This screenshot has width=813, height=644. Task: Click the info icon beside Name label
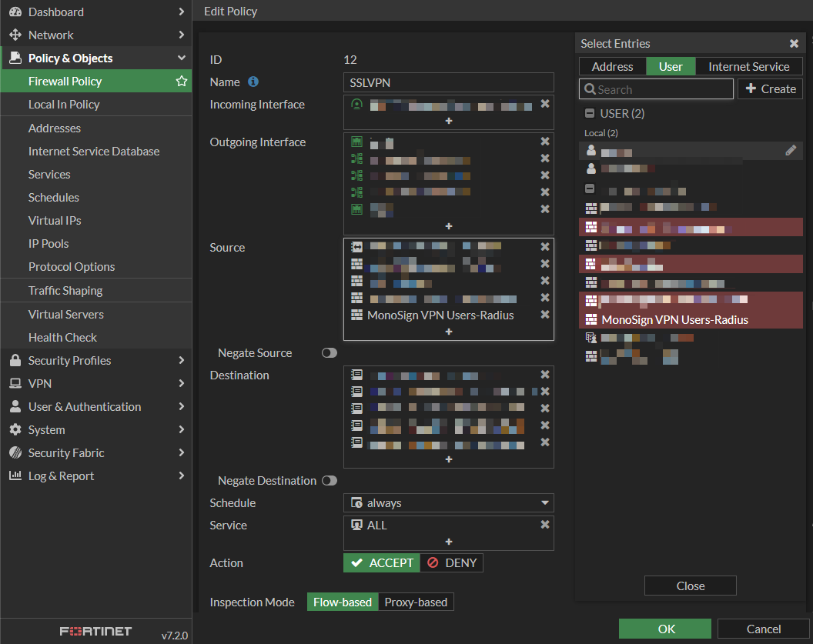tap(253, 82)
